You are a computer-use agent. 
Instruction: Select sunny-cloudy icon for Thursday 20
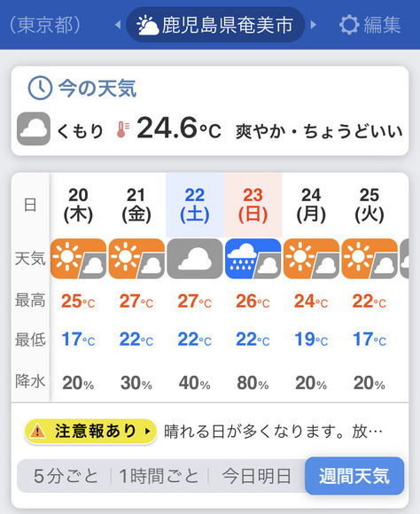pyautogui.click(x=78, y=259)
